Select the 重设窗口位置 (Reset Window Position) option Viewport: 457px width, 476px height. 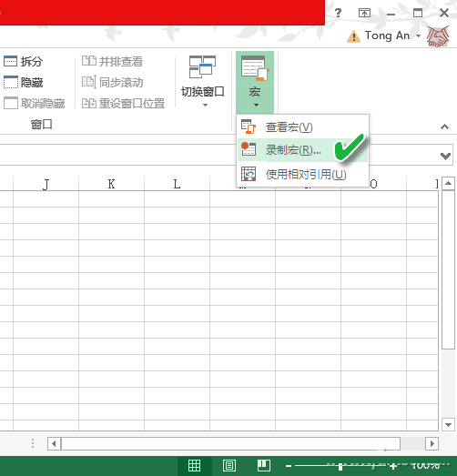tap(123, 103)
